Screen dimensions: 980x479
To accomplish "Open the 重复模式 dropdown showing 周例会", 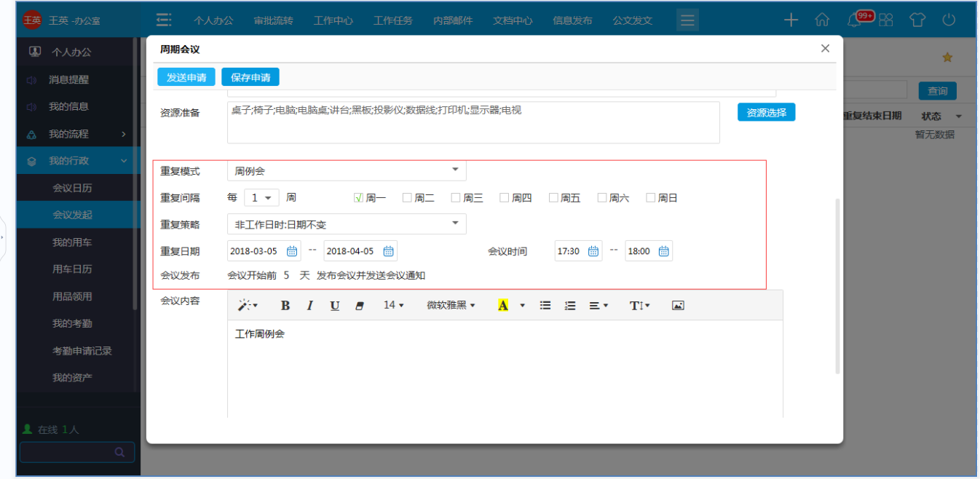I will [347, 171].
